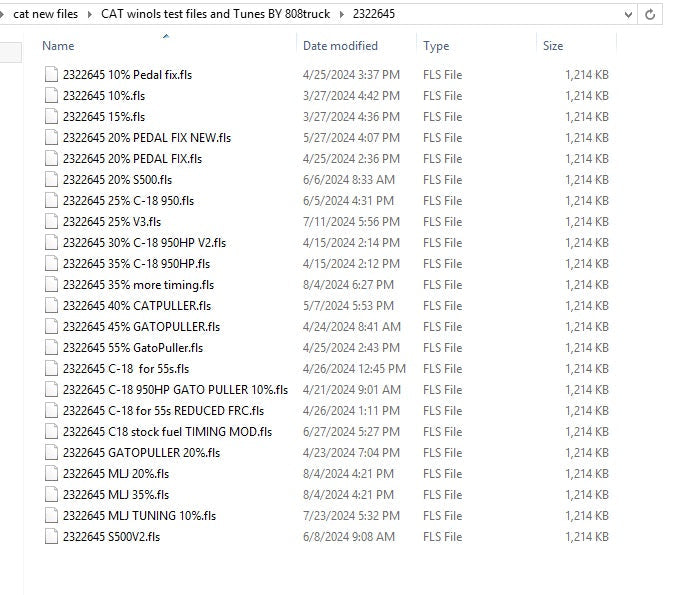Select icon for 2322645 40% CATPULLER.fls
The width and height of the screenshot is (673, 595).
[52, 306]
